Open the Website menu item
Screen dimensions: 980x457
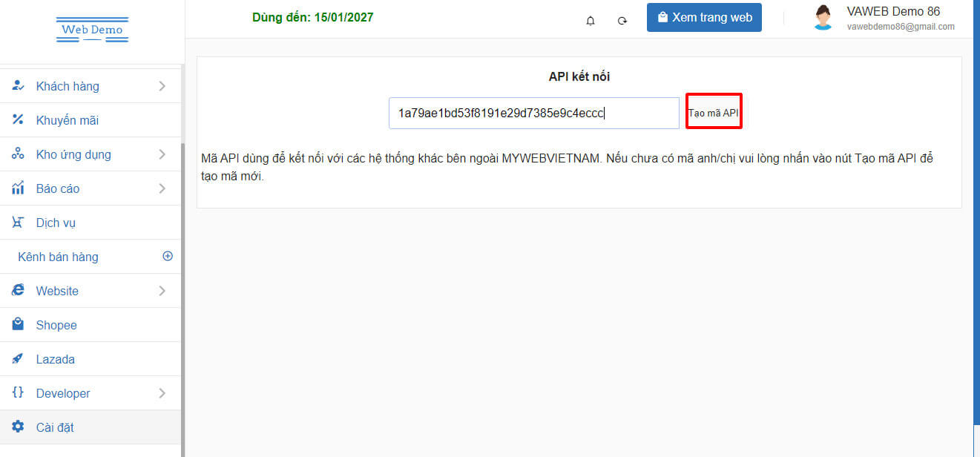click(57, 291)
